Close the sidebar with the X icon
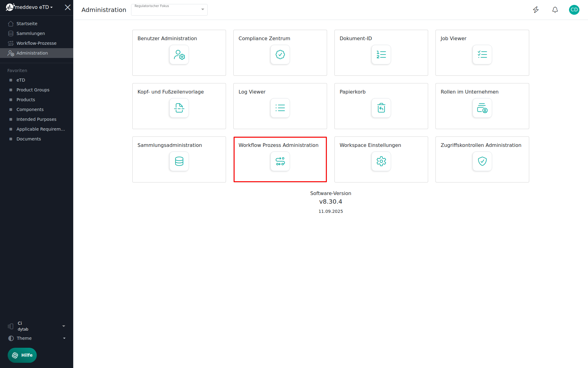Viewport: 588px width, 368px height. tap(68, 7)
